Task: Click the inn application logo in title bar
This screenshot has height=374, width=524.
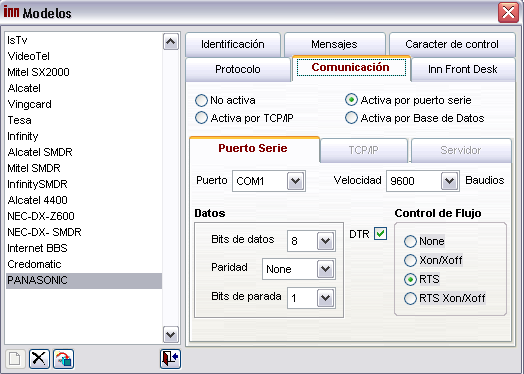Action: click(x=11, y=12)
